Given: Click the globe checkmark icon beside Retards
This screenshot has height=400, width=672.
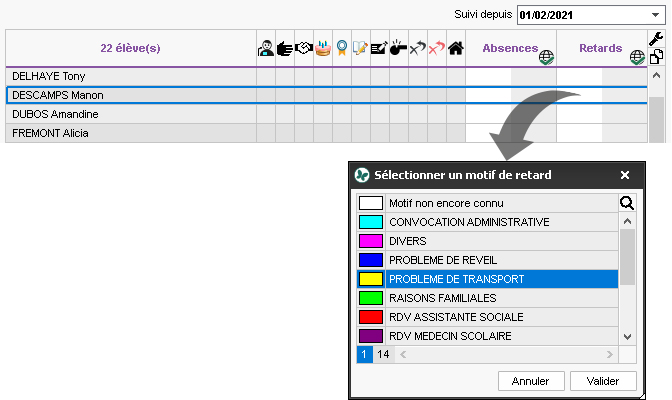Looking at the screenshot, I should point(637,57).
